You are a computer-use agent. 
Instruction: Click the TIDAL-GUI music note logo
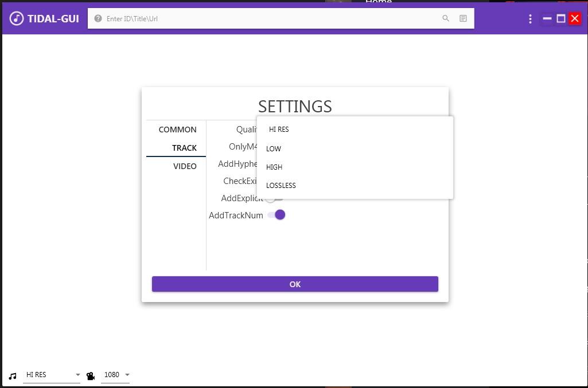point(17,18)
